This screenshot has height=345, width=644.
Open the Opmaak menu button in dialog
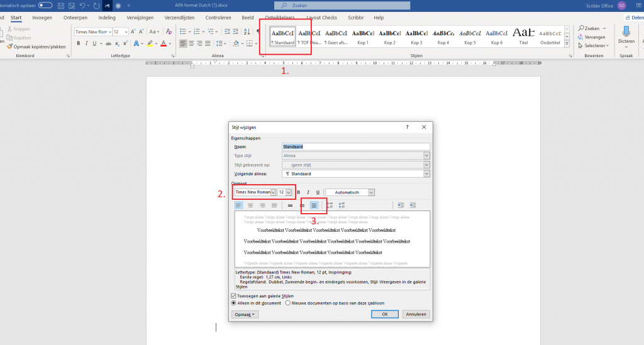pyautogui.click(x=245, y=315)
